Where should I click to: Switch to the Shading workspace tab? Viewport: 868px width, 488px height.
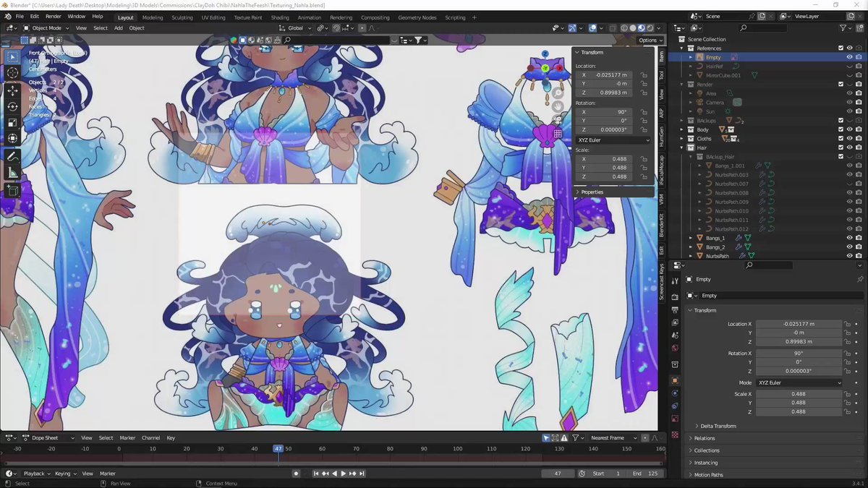click(281, 17)
